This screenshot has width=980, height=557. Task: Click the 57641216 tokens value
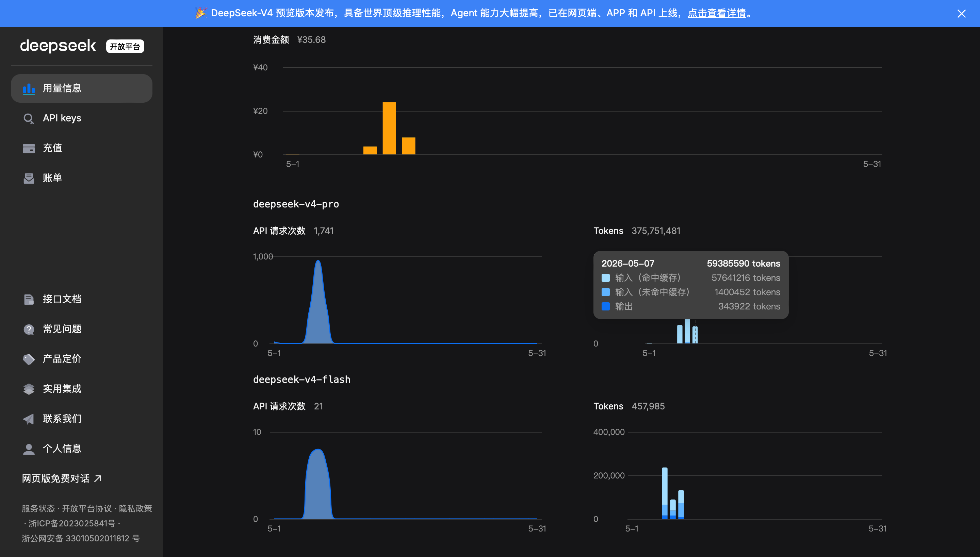coord(746,278)
